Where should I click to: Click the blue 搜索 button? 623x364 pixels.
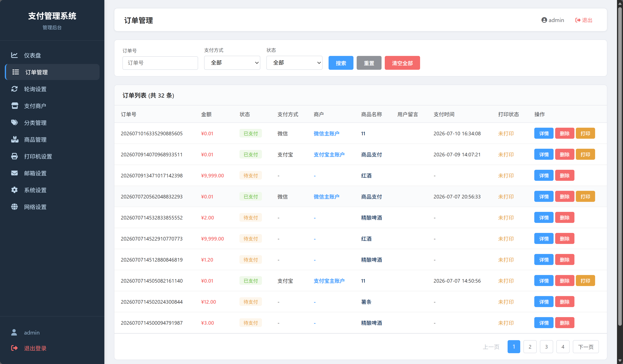coord(341,63)
